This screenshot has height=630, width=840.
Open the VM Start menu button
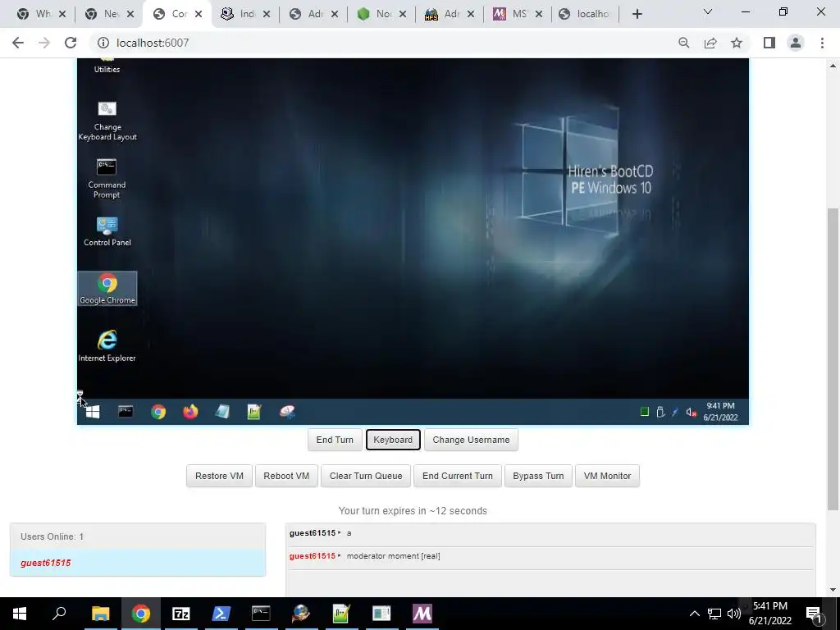93,412
